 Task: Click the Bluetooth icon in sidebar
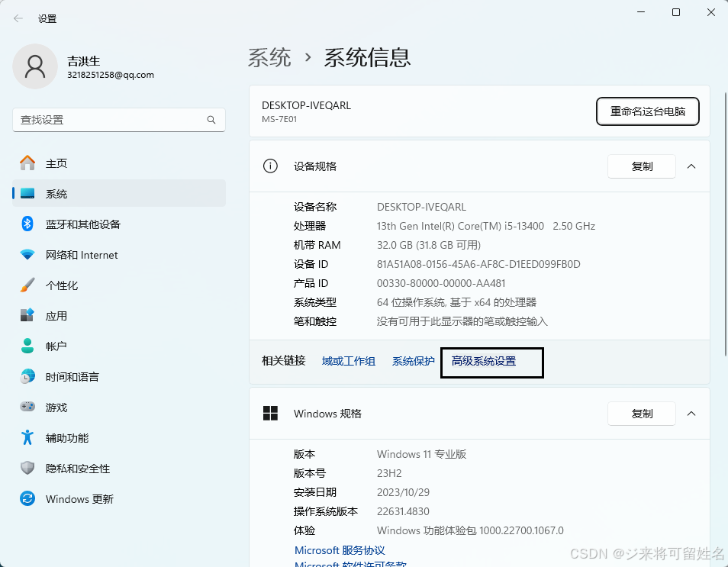point(27,224)
